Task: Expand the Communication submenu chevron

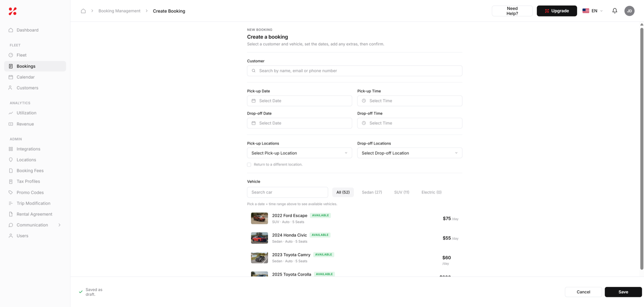Action: [60, 225]
